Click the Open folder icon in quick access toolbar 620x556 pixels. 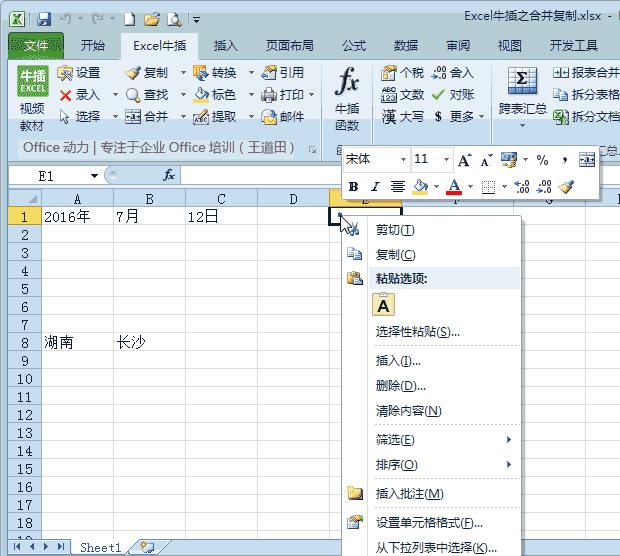coord(152,19)
